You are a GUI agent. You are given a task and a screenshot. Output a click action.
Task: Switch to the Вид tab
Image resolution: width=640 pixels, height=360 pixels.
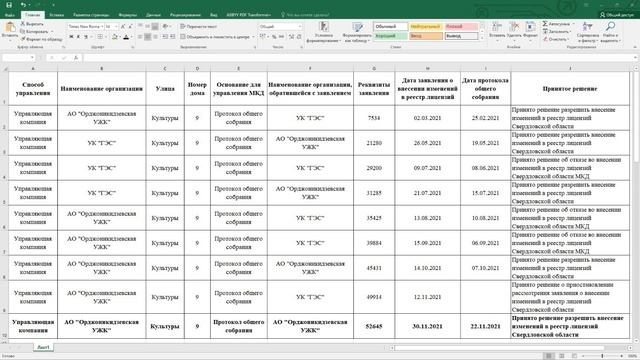(x=213, y=15)
